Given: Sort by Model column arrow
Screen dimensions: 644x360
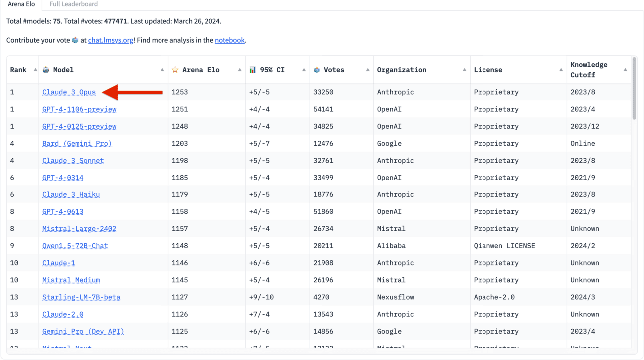Looking at the screenshot, I should pyautogui.click(x=162, y=70).
